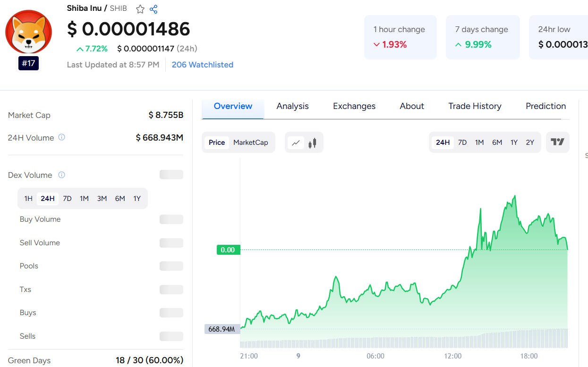
Task: Click the Buys row label
Action: click(28, 313)
